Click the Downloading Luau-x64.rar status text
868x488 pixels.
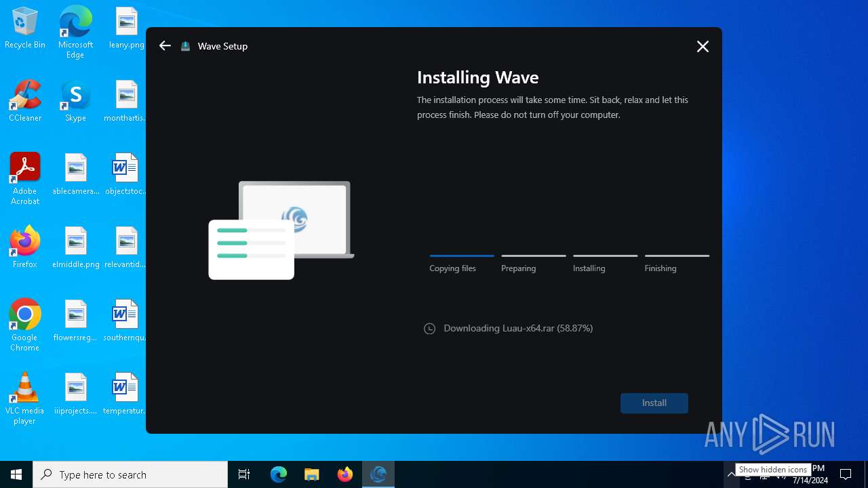pyautogui.click(x=518, y=328)
